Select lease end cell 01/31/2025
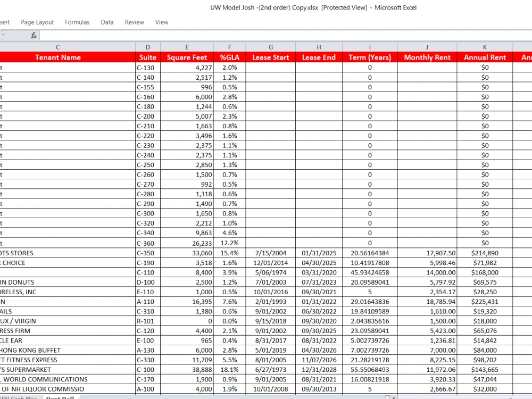Viewport: 532px width, 399px height. tap(319, 253)
